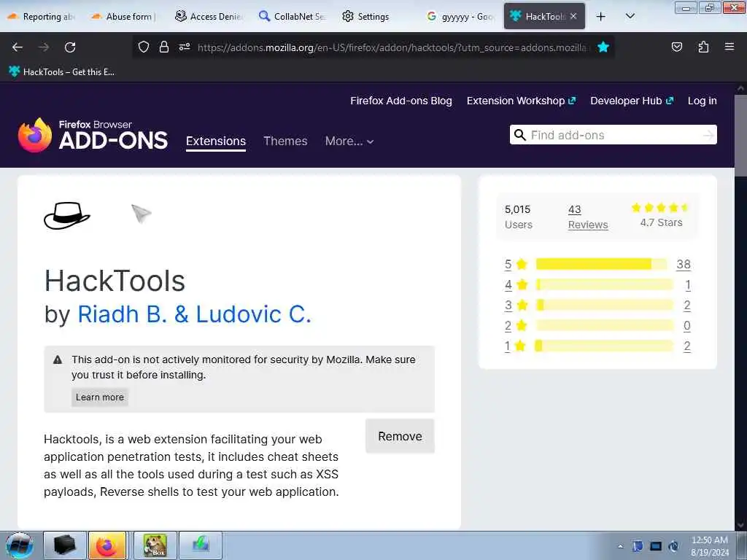
Task: Click the 4.7 Stars rating stars
Action: pyautogui.click(x=660, y=208)
